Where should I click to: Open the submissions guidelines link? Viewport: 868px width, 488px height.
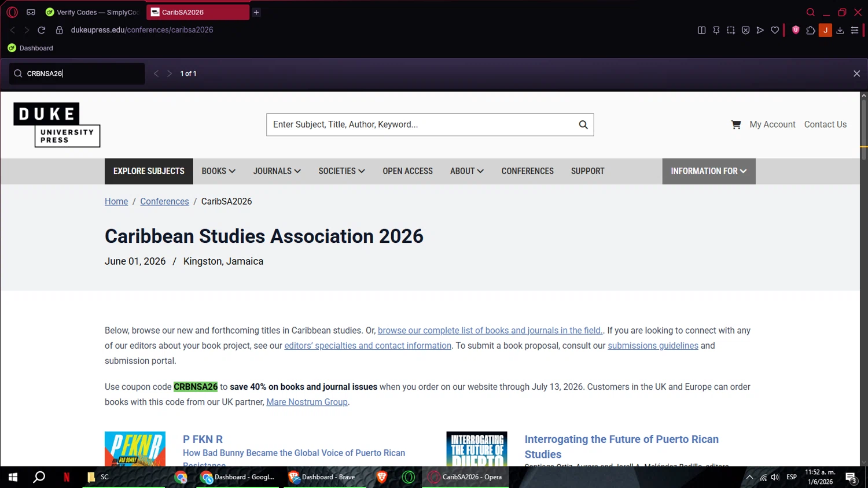[653, 345]
